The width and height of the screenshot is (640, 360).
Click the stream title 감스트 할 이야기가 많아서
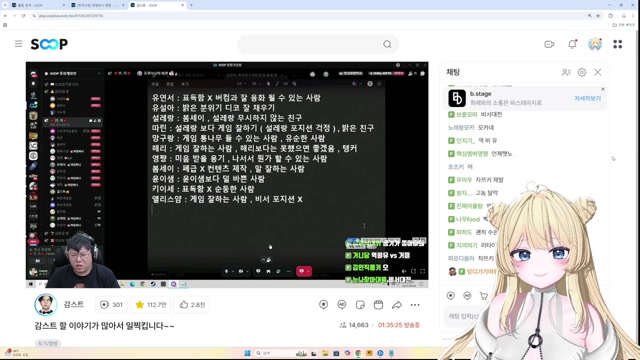[x=104, y=326]
